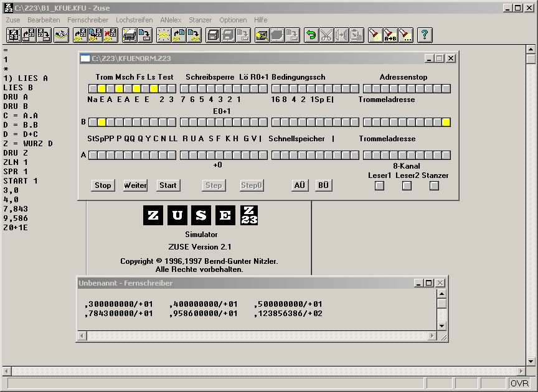Click main window scroll down arrow
Viewport: 538px width, 392px height.
coord(531,361)
